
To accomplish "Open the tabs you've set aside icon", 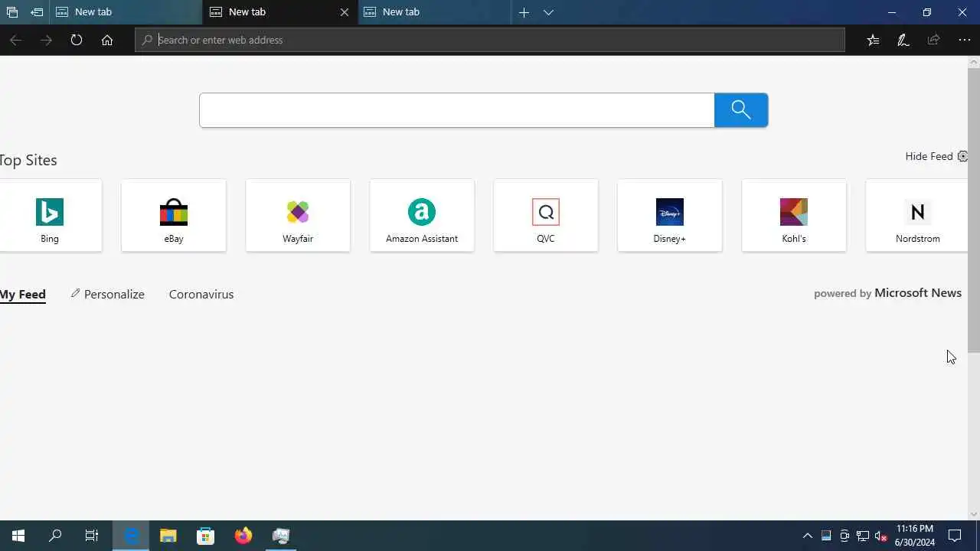I will coord(11,12).
